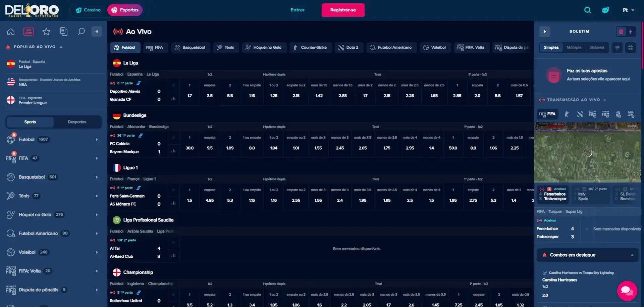The width and height of the screenshot is (644, 307).
Task: Open the Ao Vivo live icon
Action: pos(29,32)
